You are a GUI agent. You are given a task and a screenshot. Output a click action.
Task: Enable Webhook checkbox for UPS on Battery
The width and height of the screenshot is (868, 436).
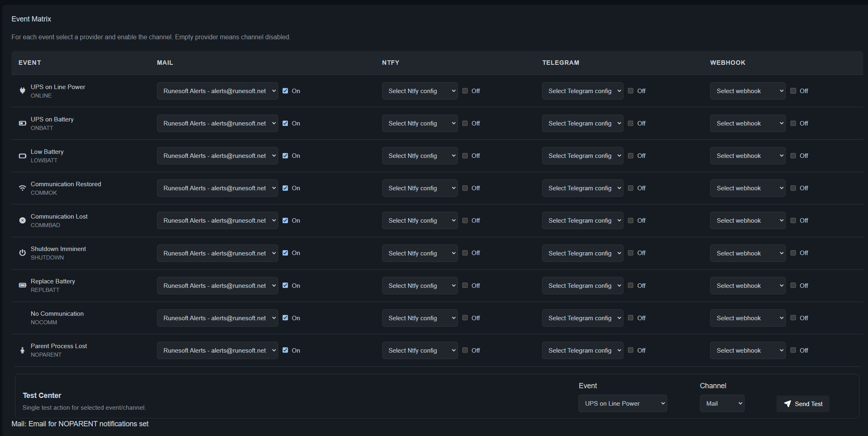(793, 123)
